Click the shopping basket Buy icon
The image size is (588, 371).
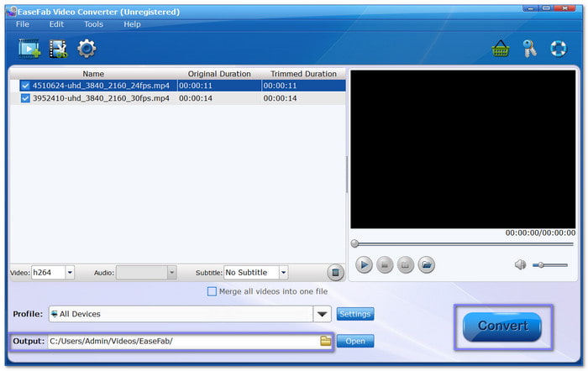coord(501,49)
